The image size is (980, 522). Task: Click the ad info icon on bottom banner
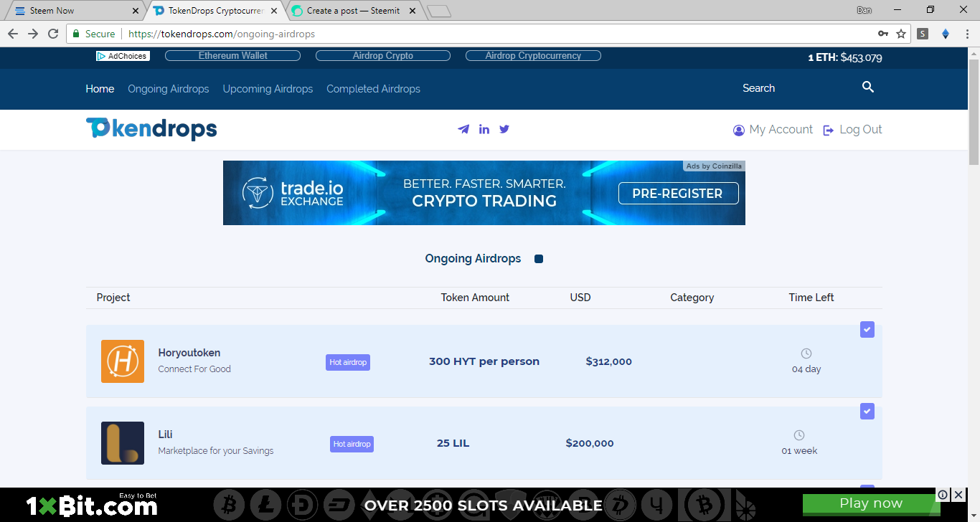pyautogui.click(x=943, y=495)
